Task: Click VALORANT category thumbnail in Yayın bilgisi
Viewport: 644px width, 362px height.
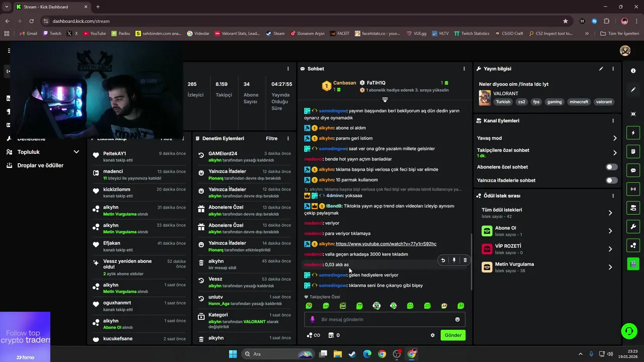Action: point(485,98)
